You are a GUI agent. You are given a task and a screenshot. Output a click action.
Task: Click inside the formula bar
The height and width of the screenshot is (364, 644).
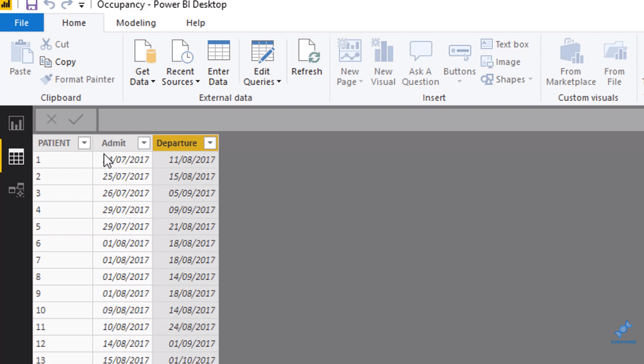click(371, 119)
